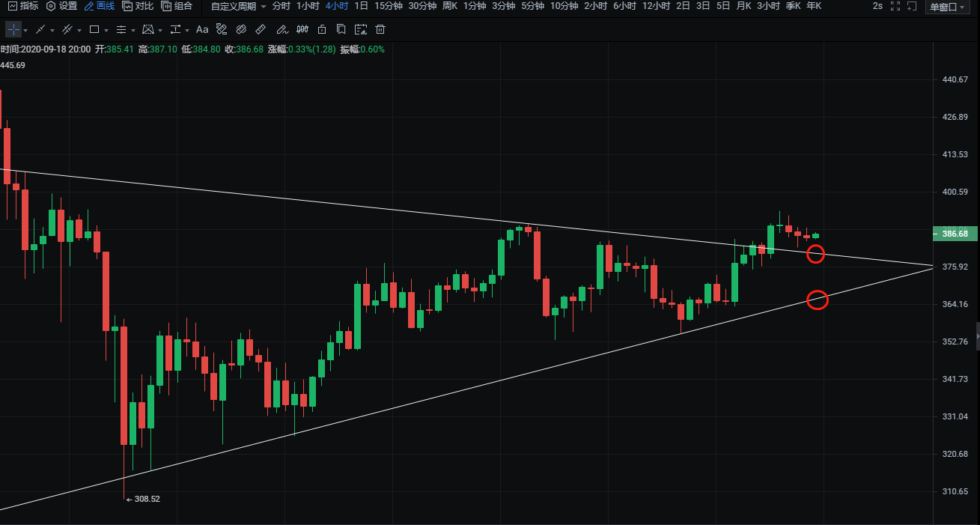Select the crosshair cursor tool

(13, 30)
